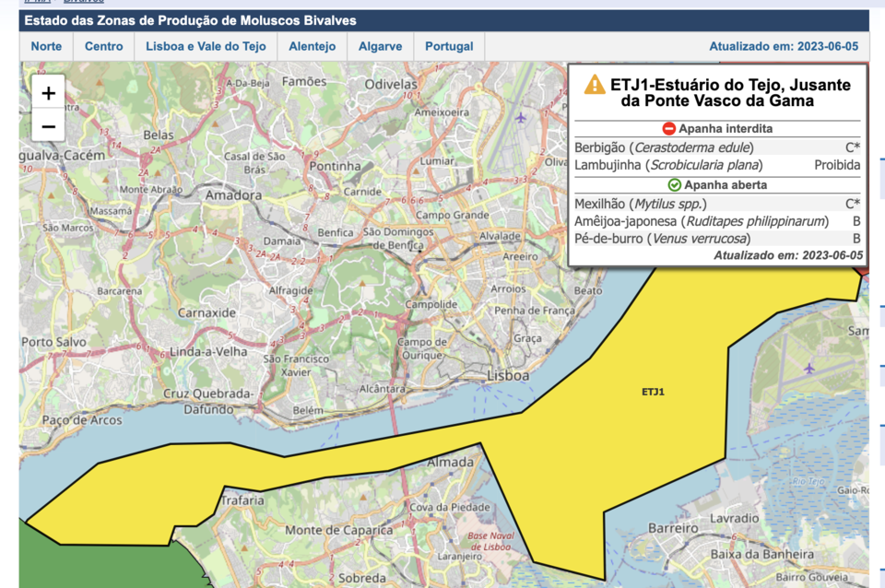The width and height of the screenshot is (885, 588).
Task: Click the Mexilhão species row
Action: point(716,204)
